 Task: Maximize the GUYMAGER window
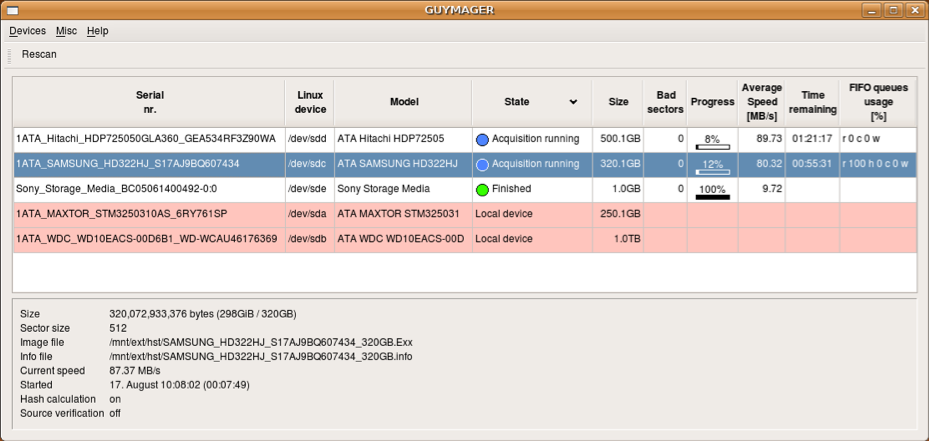[893, 10]
